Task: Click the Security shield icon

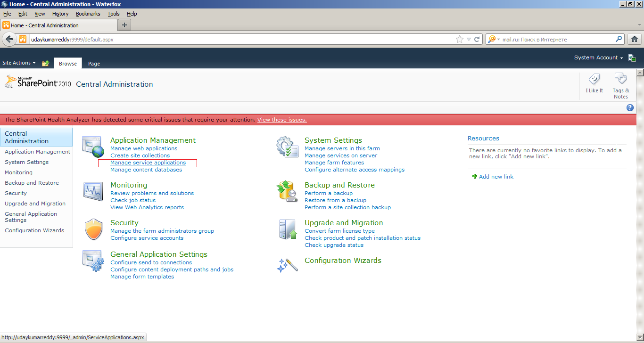Action: pos(93,229)
